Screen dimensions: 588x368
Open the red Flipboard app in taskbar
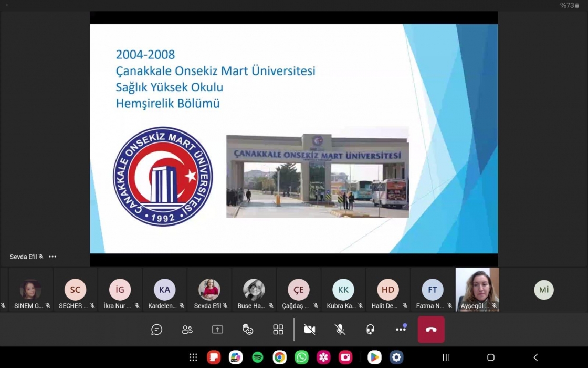click(214, 357)
